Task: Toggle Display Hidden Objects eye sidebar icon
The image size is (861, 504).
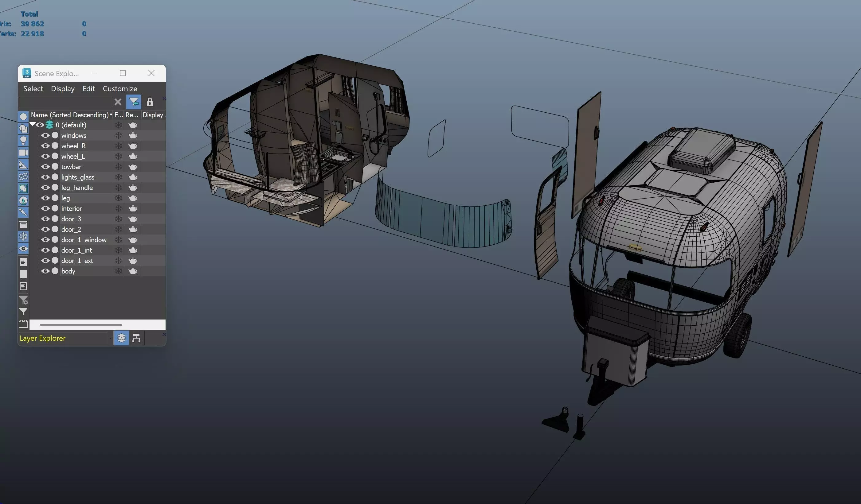Action: 23,249
